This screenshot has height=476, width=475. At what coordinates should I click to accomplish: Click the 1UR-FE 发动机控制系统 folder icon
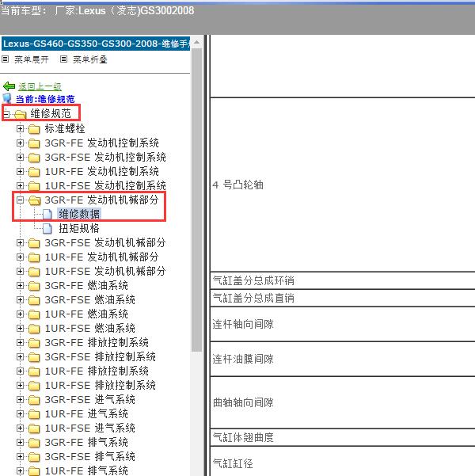[34, 172]
